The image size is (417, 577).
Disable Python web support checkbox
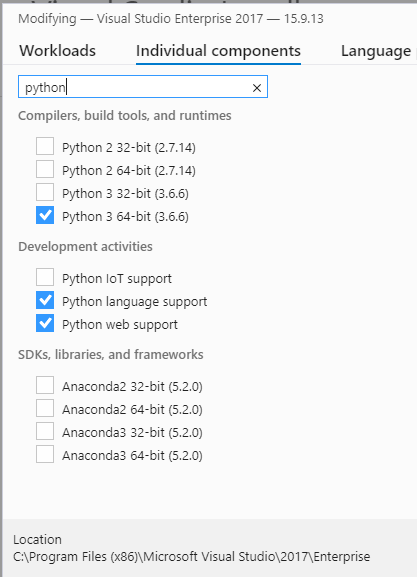[x=45, y=323]
